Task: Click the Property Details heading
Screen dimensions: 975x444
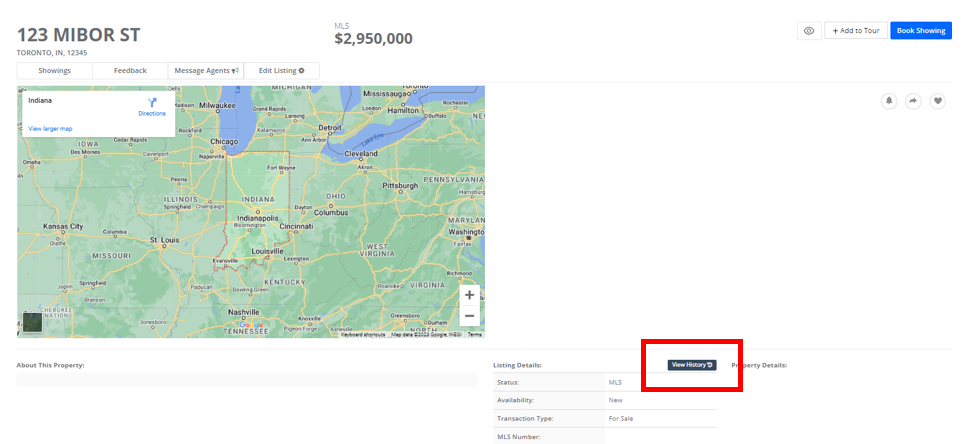Action: (x=759, y=365)
